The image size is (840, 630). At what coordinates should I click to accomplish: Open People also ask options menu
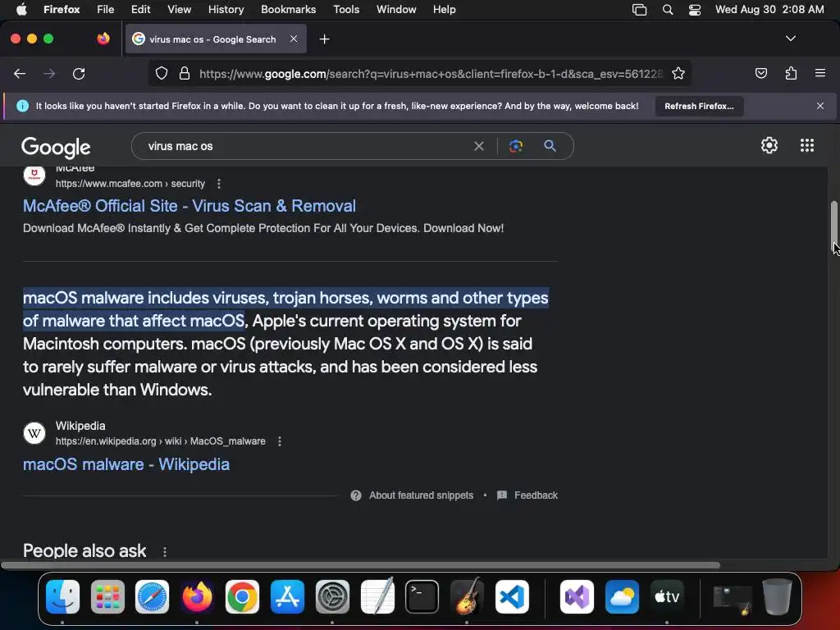(x=164, y=552)
